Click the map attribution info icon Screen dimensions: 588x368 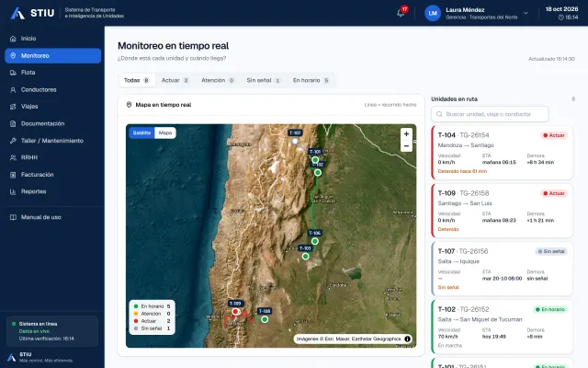tap(407, 339)
